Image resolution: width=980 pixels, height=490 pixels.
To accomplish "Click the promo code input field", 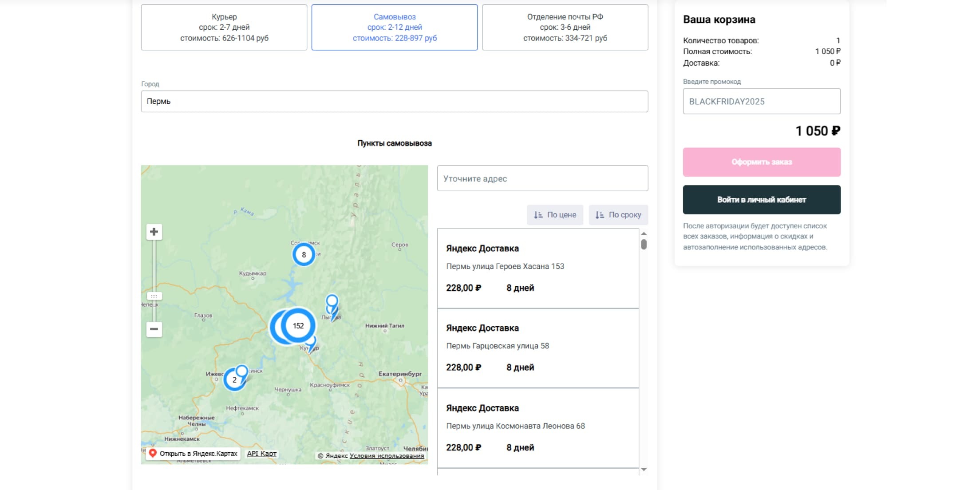I will pyautogui.click(x=762, y=101).
